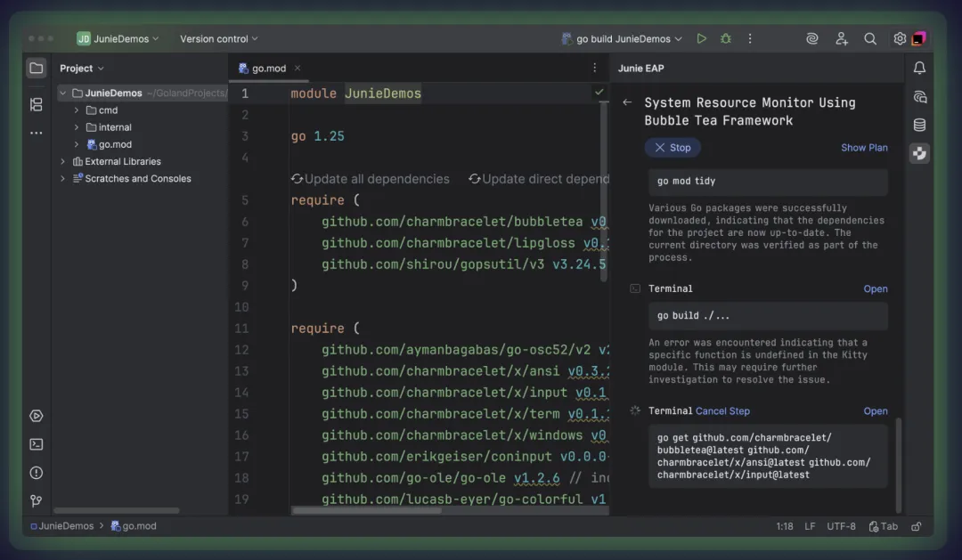
Task: Click the editor horizontal scrollbar
Action: click(366, 510)
